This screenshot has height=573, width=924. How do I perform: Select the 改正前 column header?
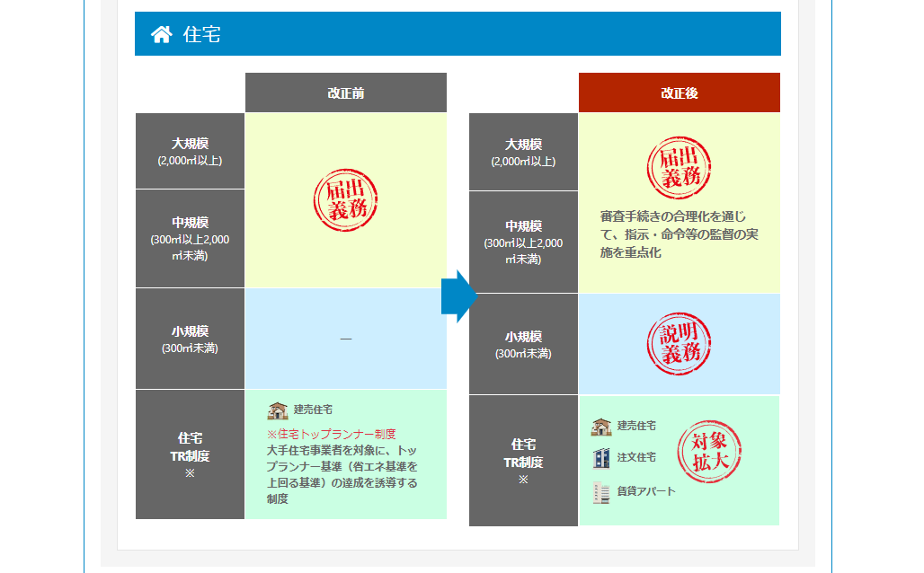click(345, 93)
